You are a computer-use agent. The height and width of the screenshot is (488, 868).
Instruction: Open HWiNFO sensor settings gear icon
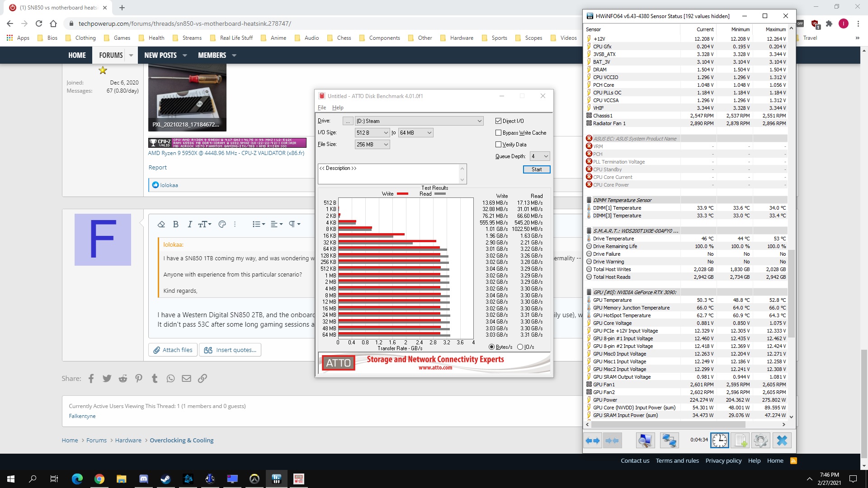coord(761,441)
